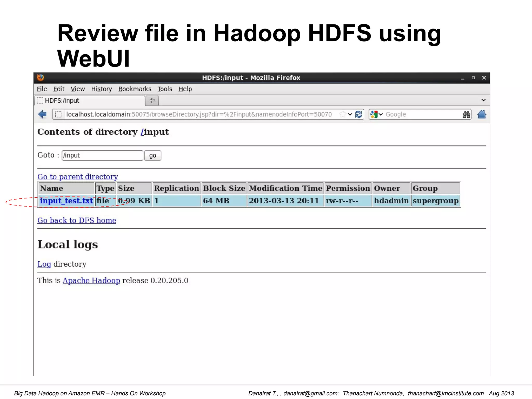Click the page identity icon in URL bar
This screenshot has height=399, width=532.
(x=58, y=114)
